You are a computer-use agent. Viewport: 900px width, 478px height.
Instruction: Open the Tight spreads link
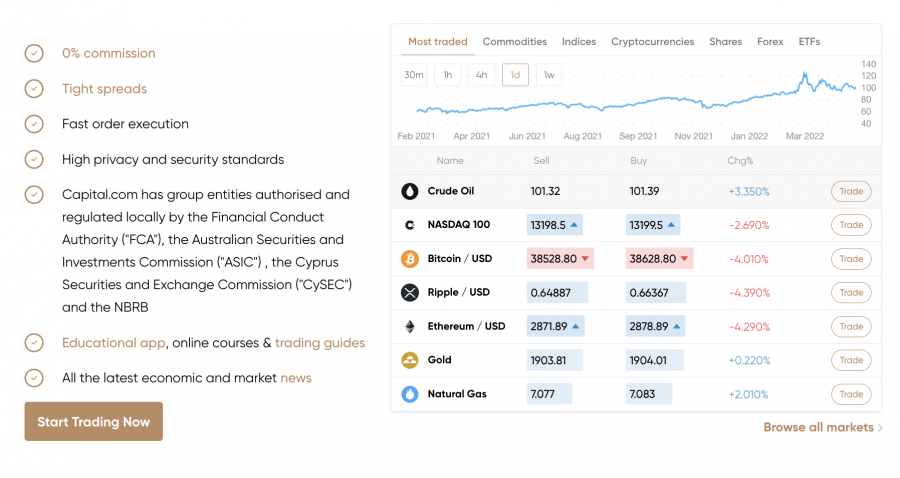click(x=104, y=89)
